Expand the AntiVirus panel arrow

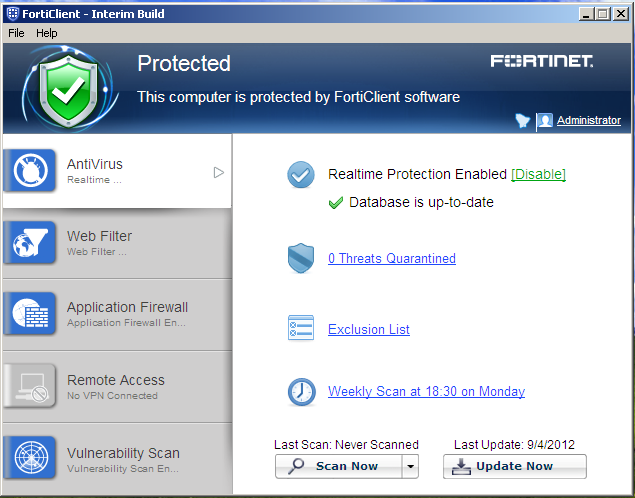click(218, 172)
